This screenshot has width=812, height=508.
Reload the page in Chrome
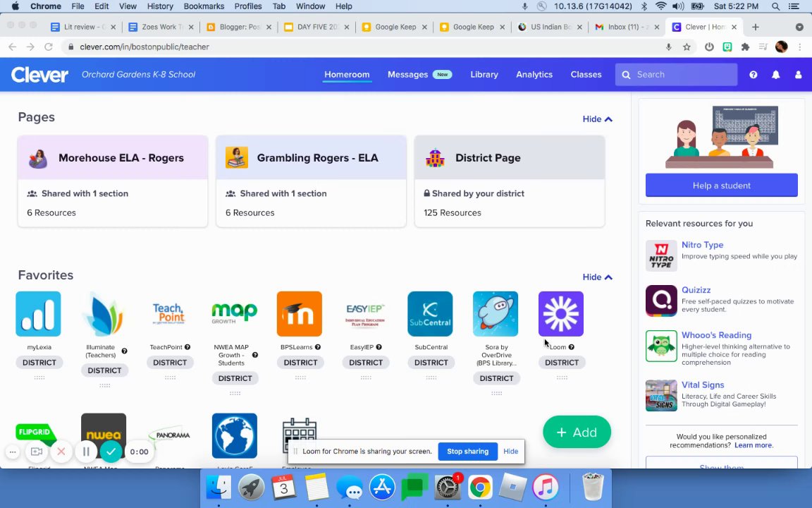(x=48, y=47)
